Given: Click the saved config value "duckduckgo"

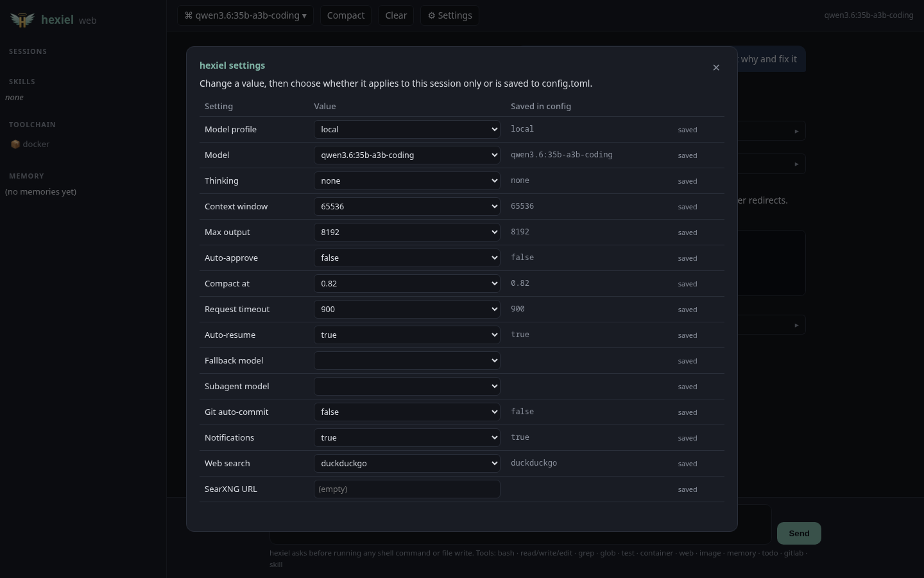Looking at the screenshot, I should pyautogui.click(x=534, y=463).
